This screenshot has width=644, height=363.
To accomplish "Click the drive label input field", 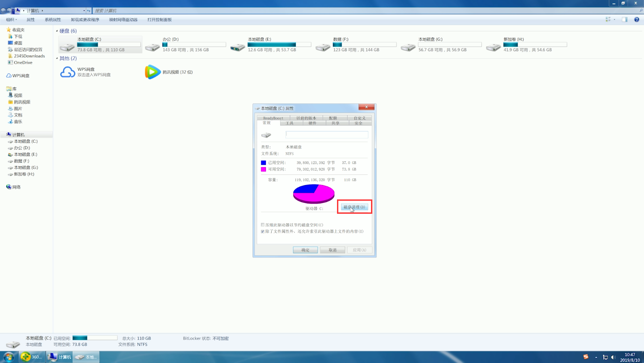I will [327, 134].
